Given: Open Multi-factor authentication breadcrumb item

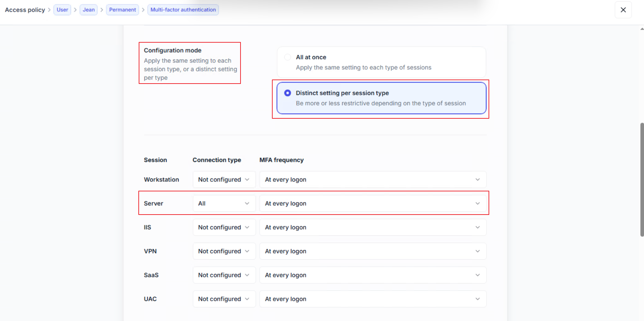Looking at the screenshot, I should click(183, 10).
